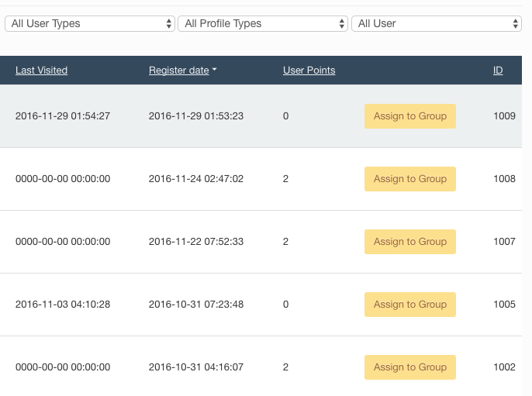Image resolution: width=532 pixels, height=396 pixels.
Task: Sort by Register date column
Action: tap(179, 71)
